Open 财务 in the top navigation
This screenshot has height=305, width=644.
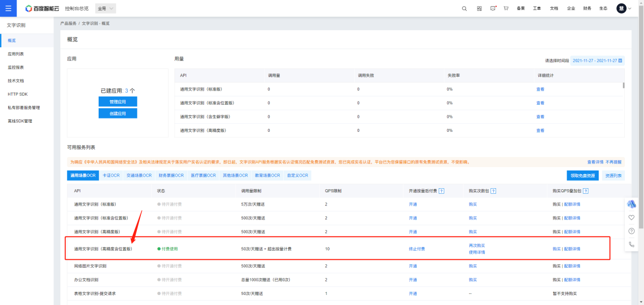coord(587,9)
